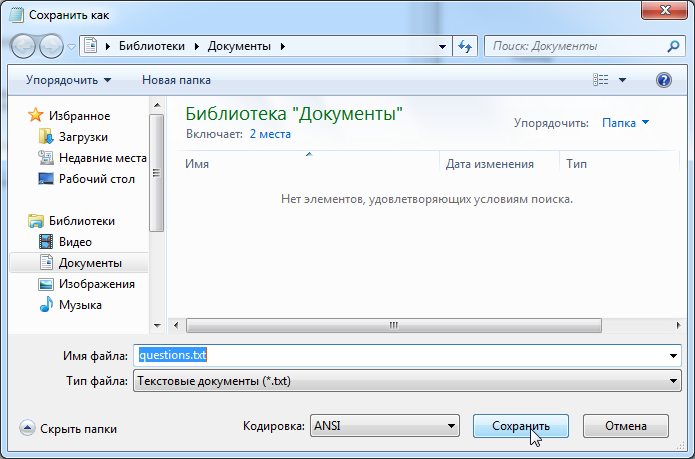Select Загрузки folder in sidebar
Image resolution: width=695 pixels, height=459 pixels.
coord(83,136)
